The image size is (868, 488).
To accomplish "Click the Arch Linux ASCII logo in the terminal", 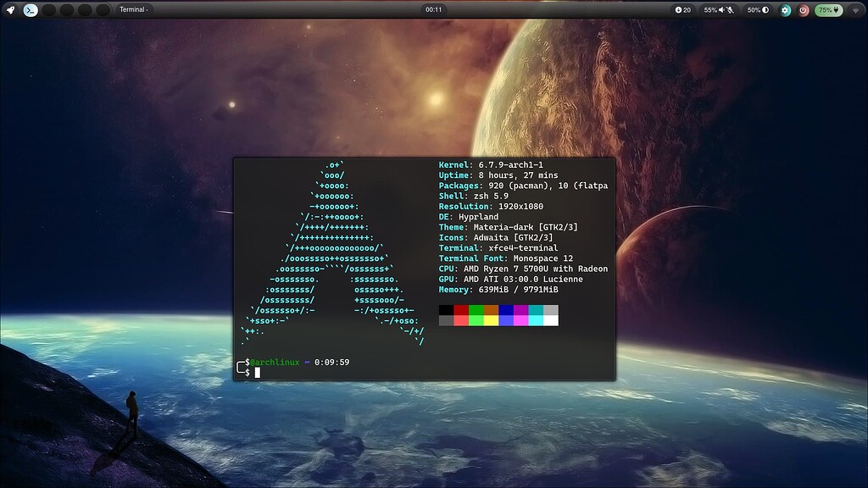I will point(332,252).
